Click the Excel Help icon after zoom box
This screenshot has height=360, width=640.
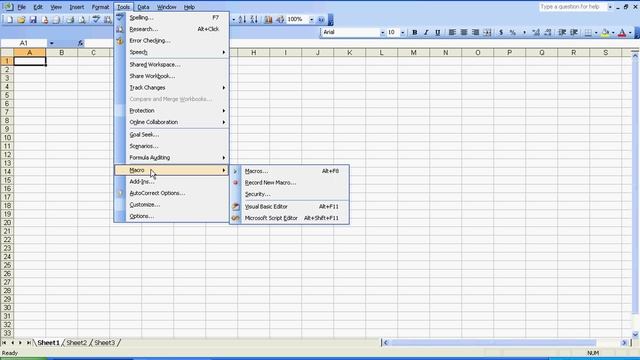click(321, 19)
